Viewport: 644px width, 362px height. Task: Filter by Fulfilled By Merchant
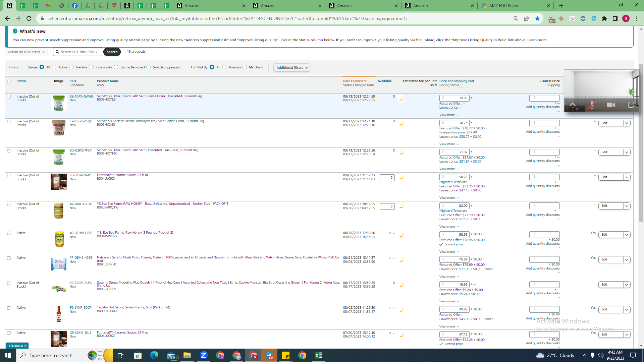[x=245, y=67]
